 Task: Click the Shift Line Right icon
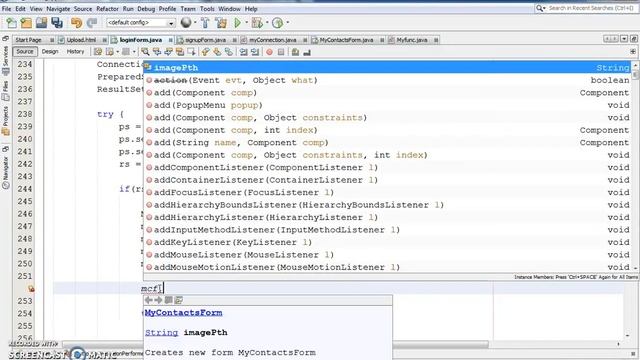[255, 52]
